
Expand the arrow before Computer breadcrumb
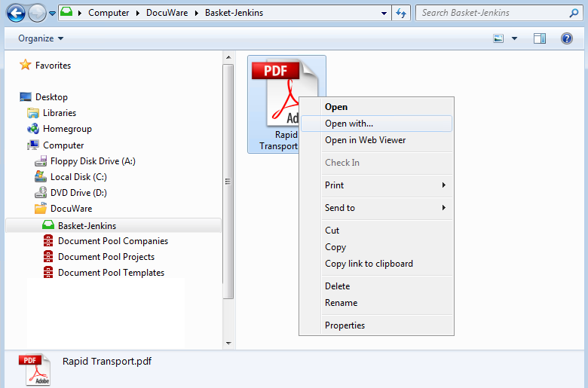[x=80, y=13]
